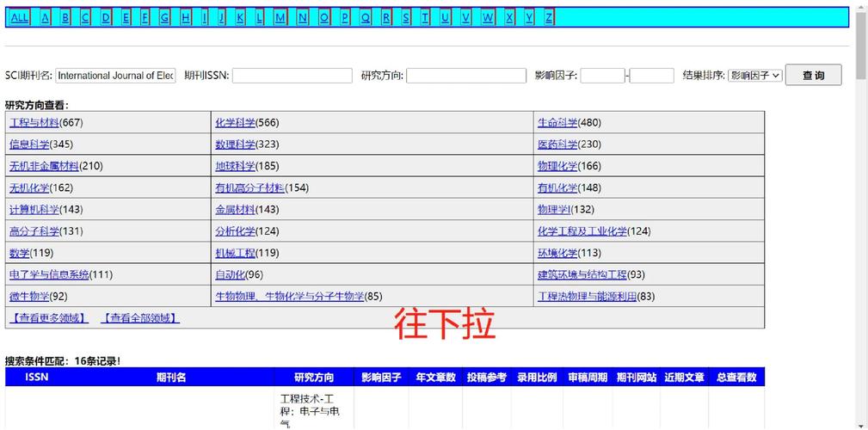Click the 【查看全部领域】 link
This screenshot has height=430, width=868.
point(140,318)
